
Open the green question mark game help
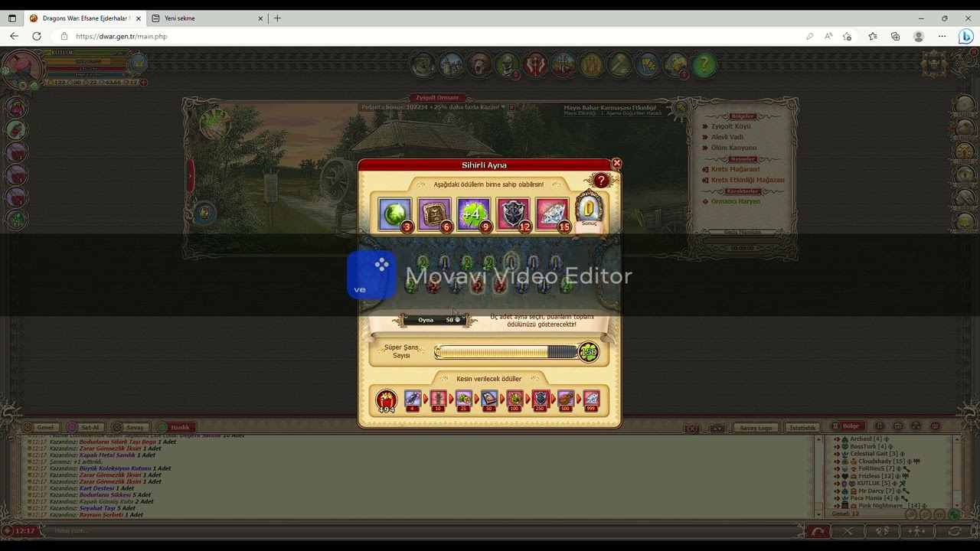pos(704,65)
